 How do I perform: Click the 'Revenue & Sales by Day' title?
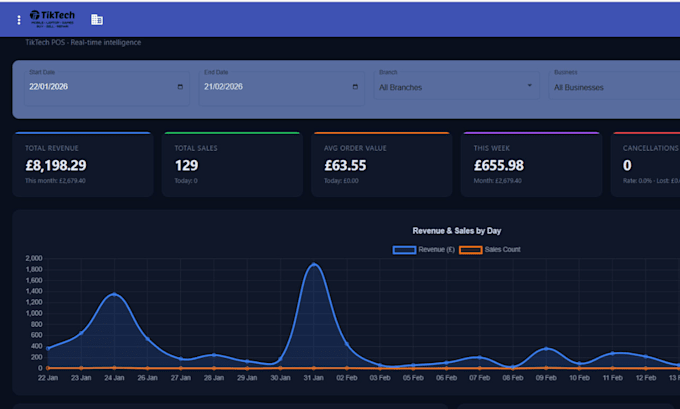tap(457, 231)
